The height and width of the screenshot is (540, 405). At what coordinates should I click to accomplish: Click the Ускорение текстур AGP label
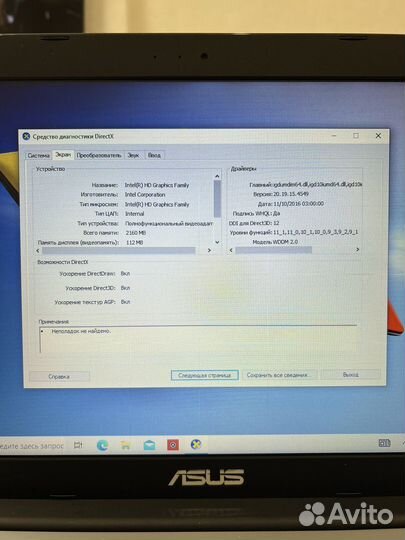pyautogui.click(x=85, y=302)
